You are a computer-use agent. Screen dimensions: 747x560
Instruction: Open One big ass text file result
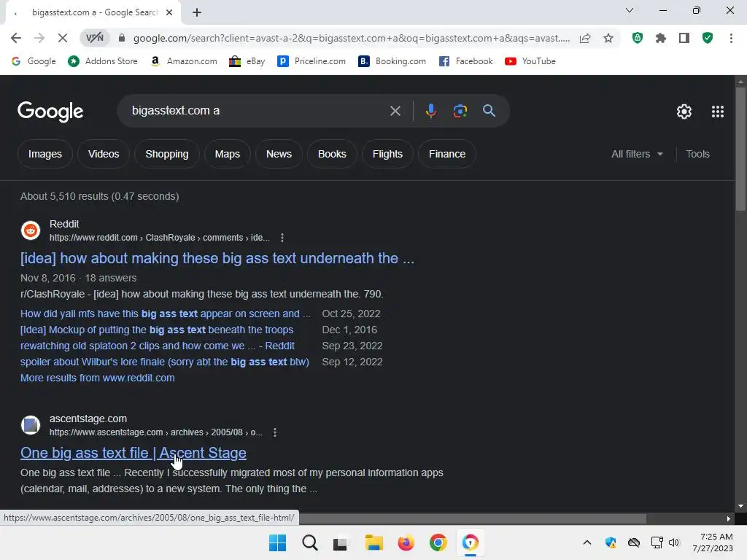pyautogui.click(x=133, y=453)
